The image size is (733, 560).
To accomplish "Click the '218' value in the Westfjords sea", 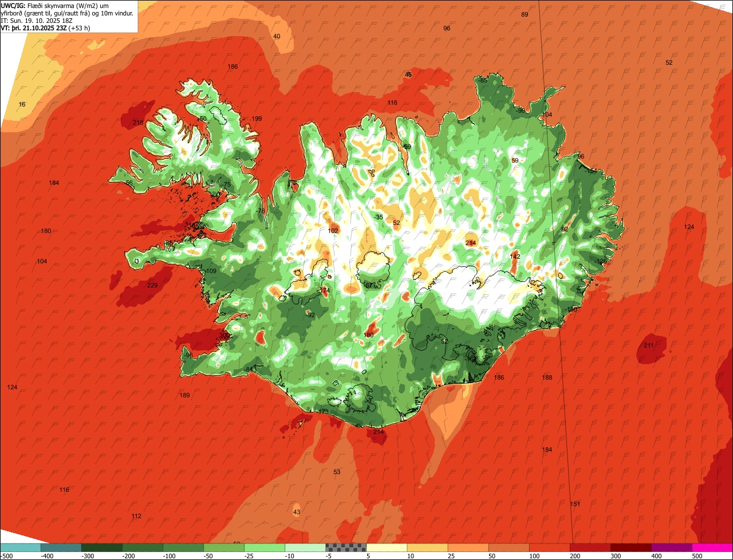I will tap(138, 123).
